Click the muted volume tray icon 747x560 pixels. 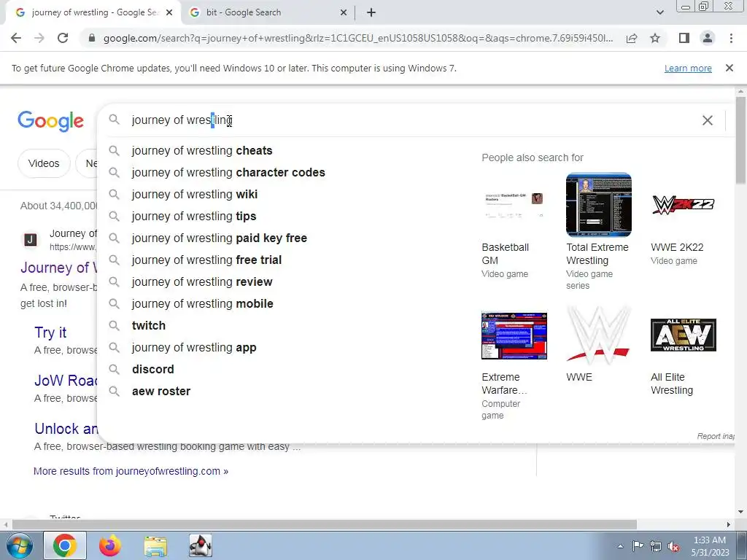[x=673, y=547]
